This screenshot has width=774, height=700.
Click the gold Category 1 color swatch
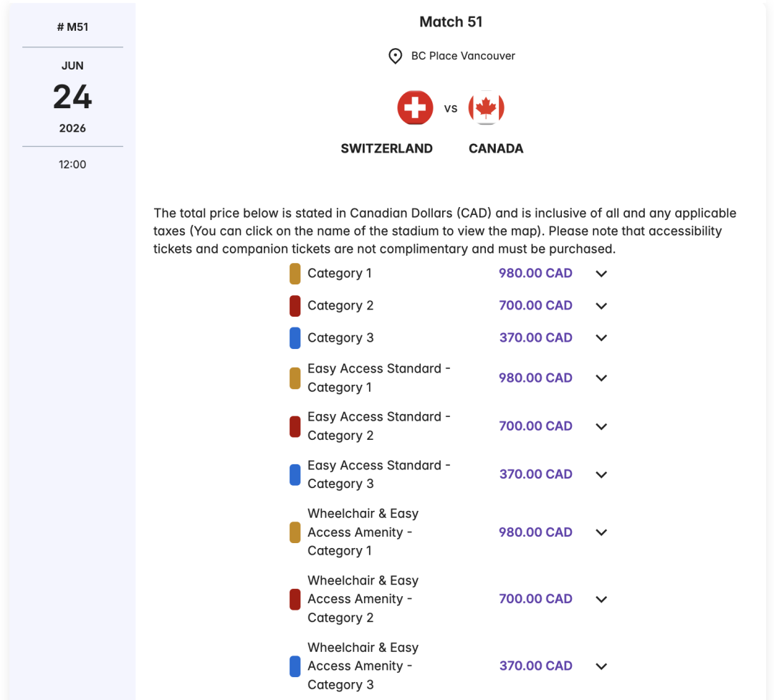pyautogui.click(x=295, y=274)
